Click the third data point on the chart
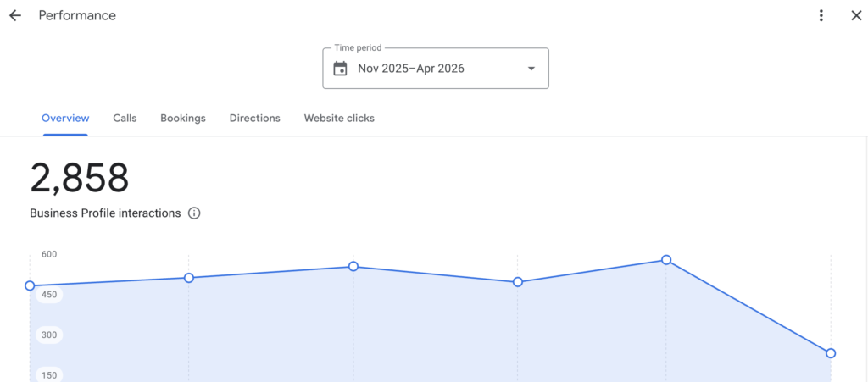This screenshot has height=382, width=868. tap(353, 267)
